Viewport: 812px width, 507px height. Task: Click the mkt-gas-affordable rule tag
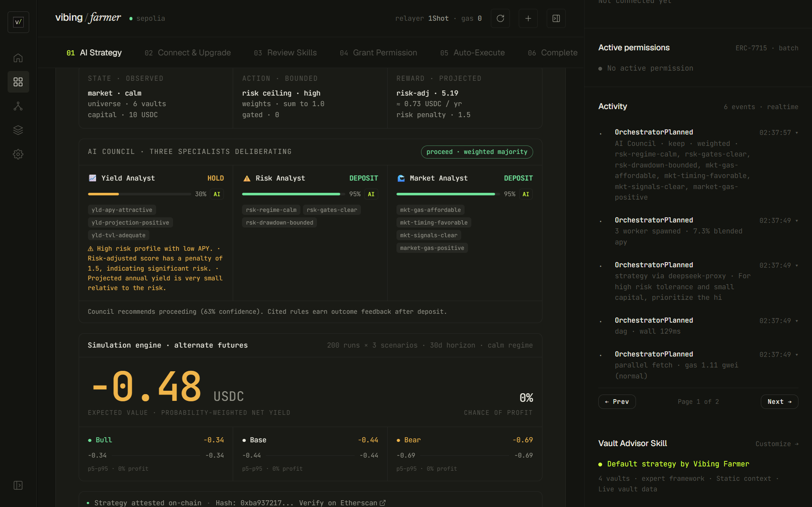(x=430, y=210)
